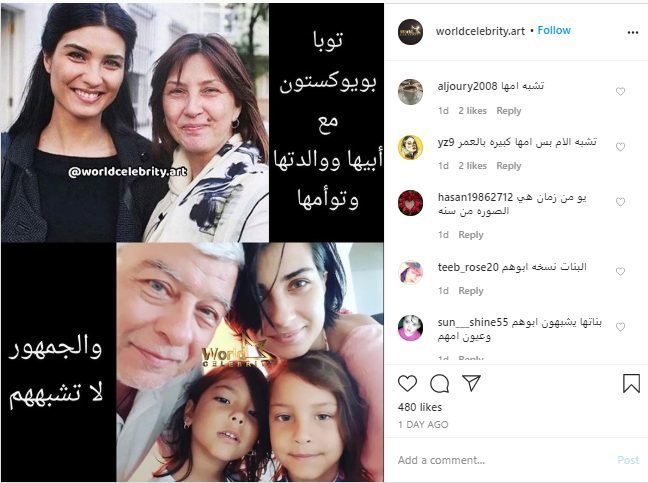
Task: Like the comment by teeb_rose20
Action: pyautogui.click(x=620, y=271)
